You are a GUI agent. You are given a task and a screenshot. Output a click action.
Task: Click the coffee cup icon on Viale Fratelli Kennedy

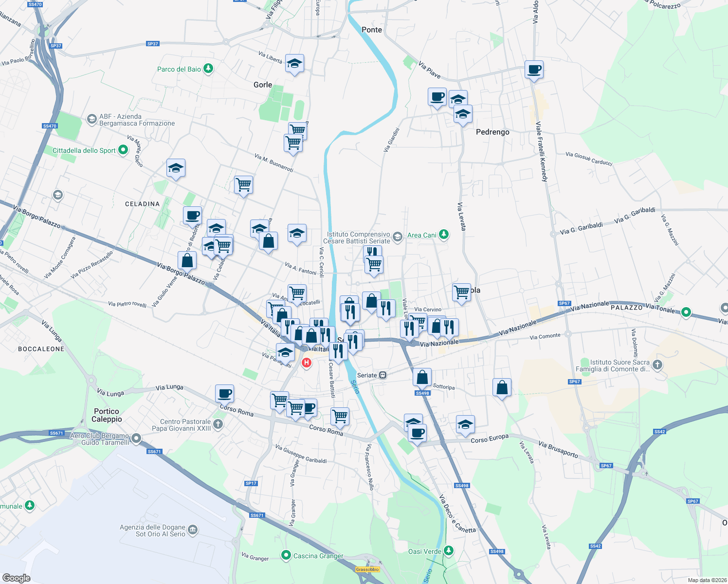click(x=534, y=69)
